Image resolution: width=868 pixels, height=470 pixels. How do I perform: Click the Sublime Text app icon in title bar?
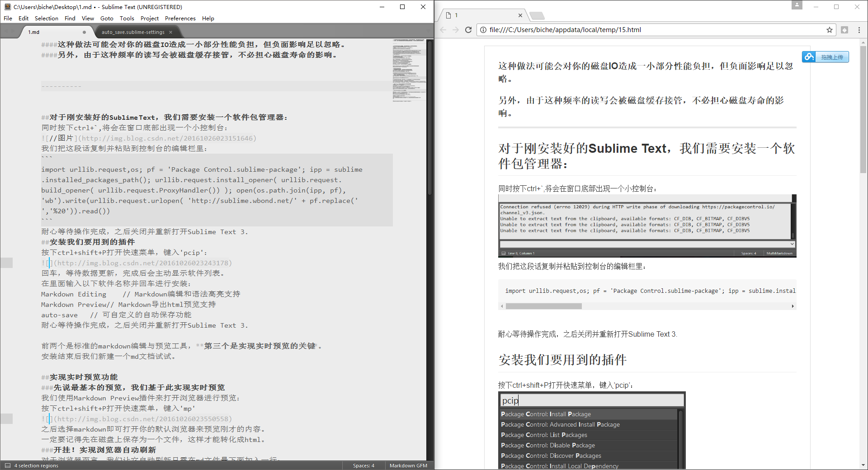[7, 7]
